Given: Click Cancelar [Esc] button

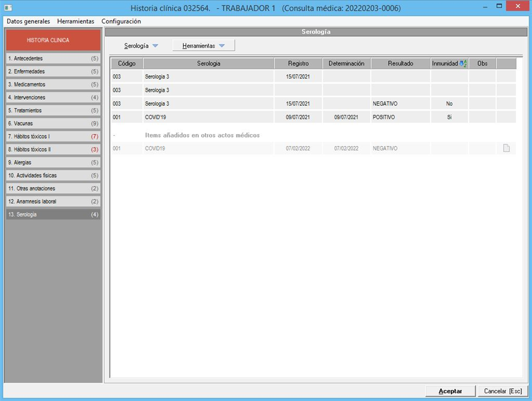Looking at the screenshot, I should (x=502, y=391).
